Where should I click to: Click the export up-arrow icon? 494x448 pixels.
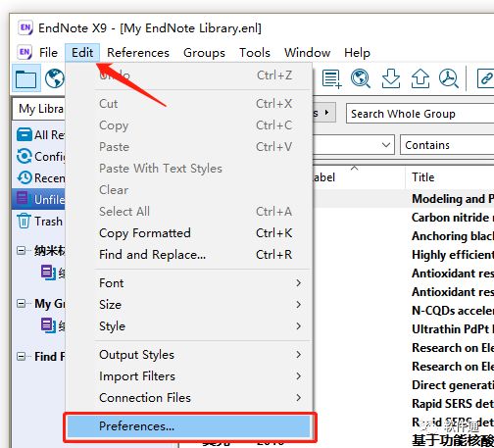point(420,78)
